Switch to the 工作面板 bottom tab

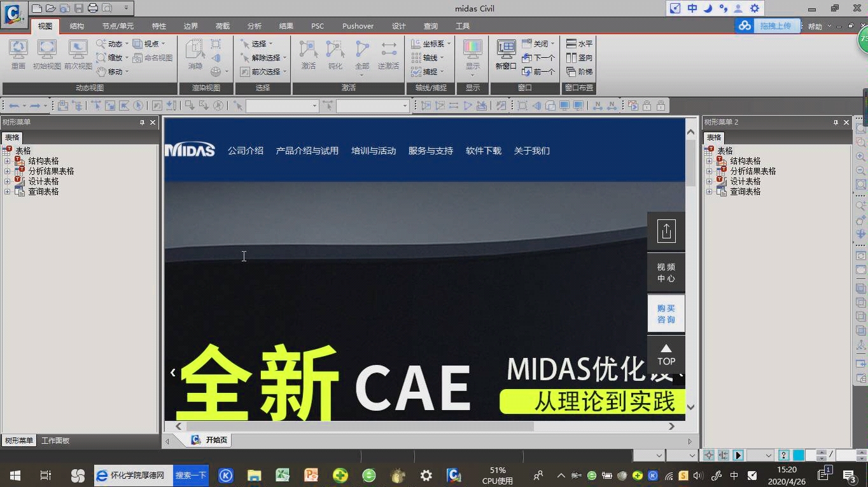click(55, 441)
